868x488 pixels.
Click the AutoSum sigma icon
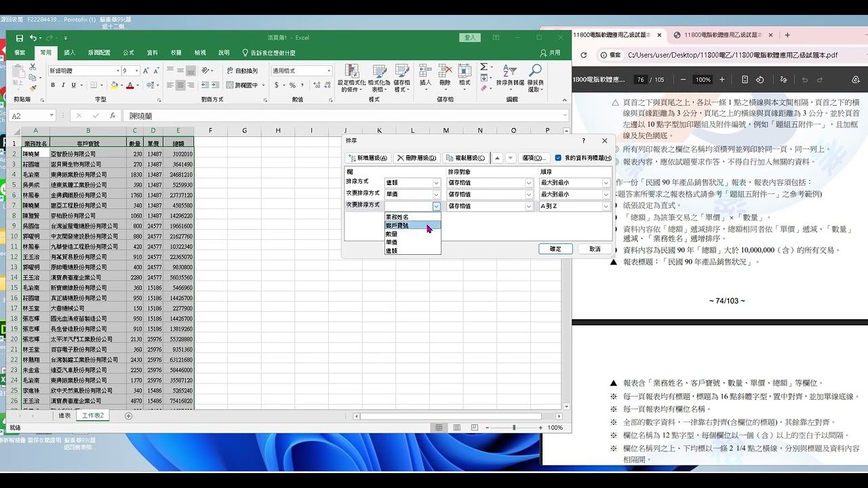coord(484,67)
